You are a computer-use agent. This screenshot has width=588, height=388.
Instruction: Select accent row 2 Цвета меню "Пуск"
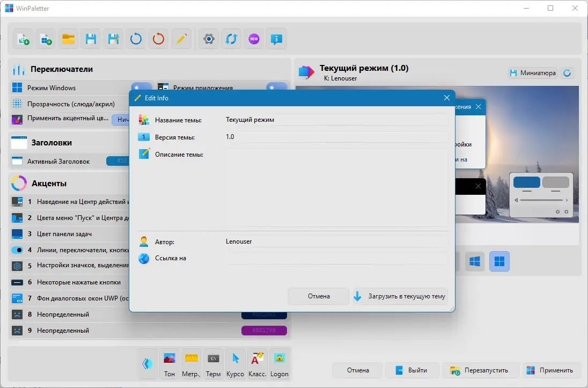point(70,218)
